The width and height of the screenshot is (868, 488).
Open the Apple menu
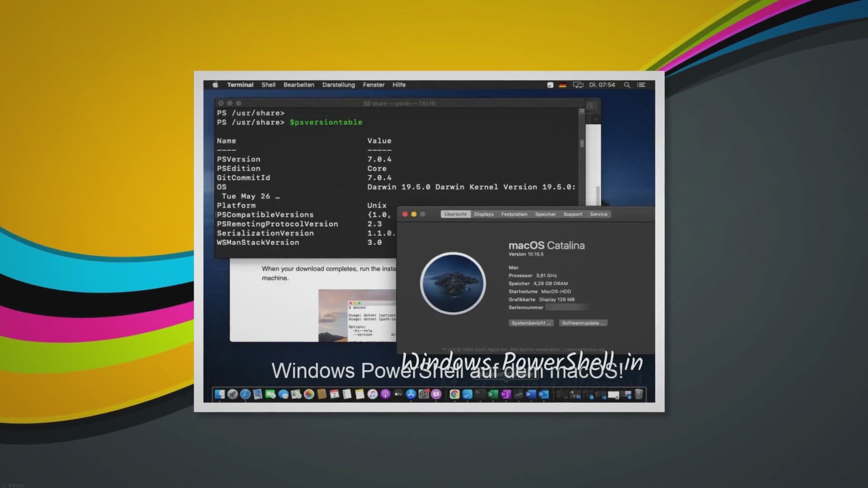click(216, 85)
